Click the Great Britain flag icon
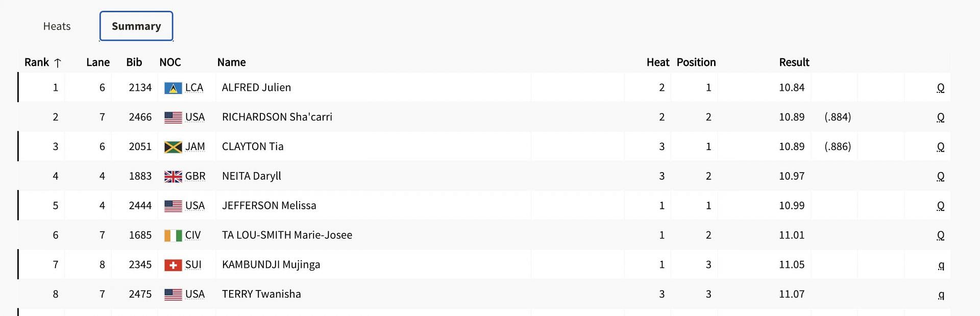This screenshot has height=316, width=980. [173, 177]
